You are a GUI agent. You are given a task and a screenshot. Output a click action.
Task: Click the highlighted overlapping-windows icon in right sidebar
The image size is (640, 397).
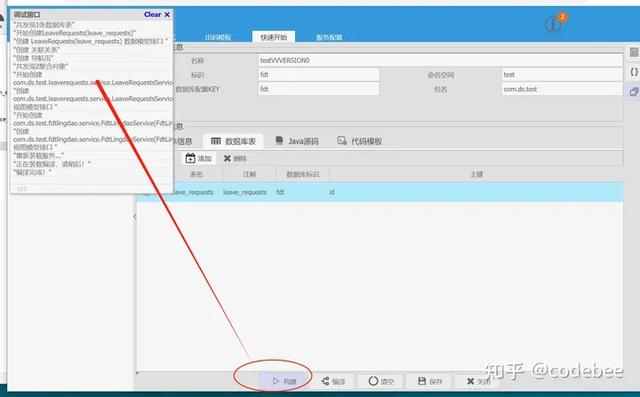pos(634,91)
